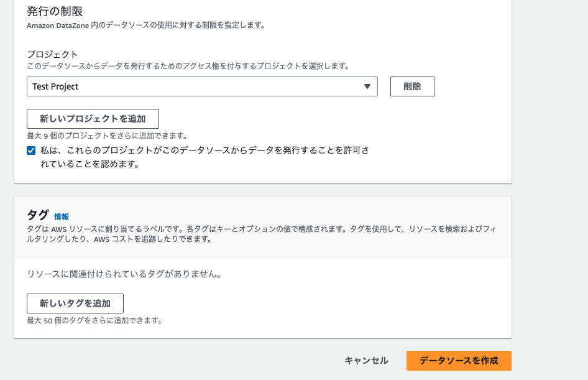Expand the プロジェクト combo box options

pyautogui.click(x=202, y=86)
